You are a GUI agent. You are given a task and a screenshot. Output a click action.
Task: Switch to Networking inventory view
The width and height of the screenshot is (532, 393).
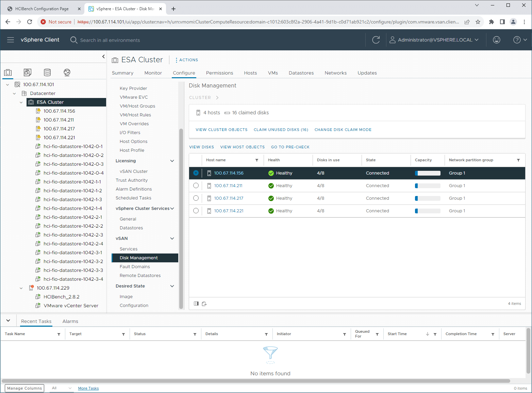pos(67,72)
